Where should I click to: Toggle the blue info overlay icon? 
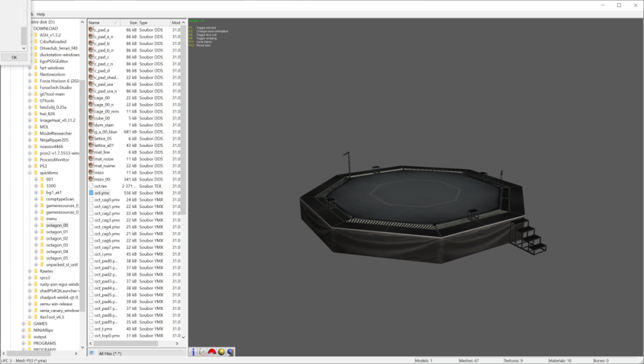pyautogui.click(x=193, y=352)
